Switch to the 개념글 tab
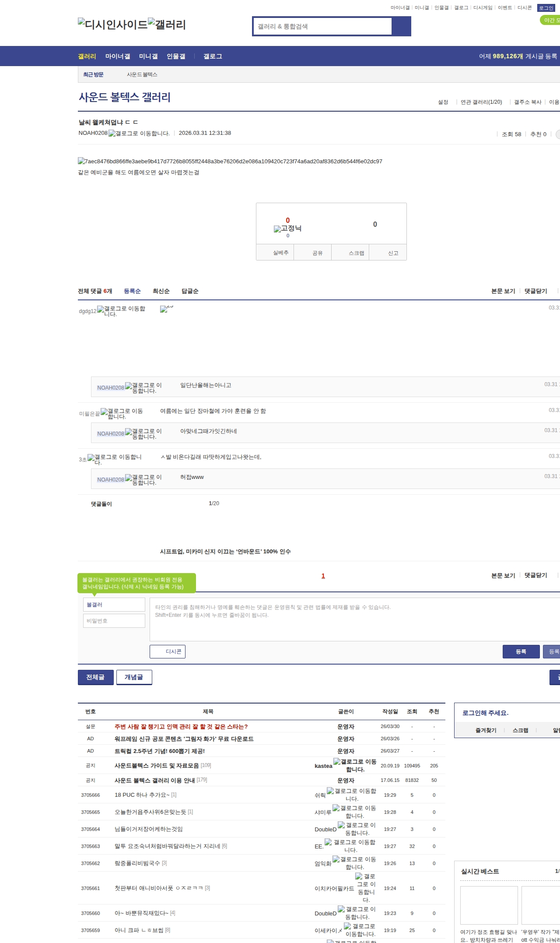Image resolution: width=560 pixels, height=943 pixels. [134, 677]
